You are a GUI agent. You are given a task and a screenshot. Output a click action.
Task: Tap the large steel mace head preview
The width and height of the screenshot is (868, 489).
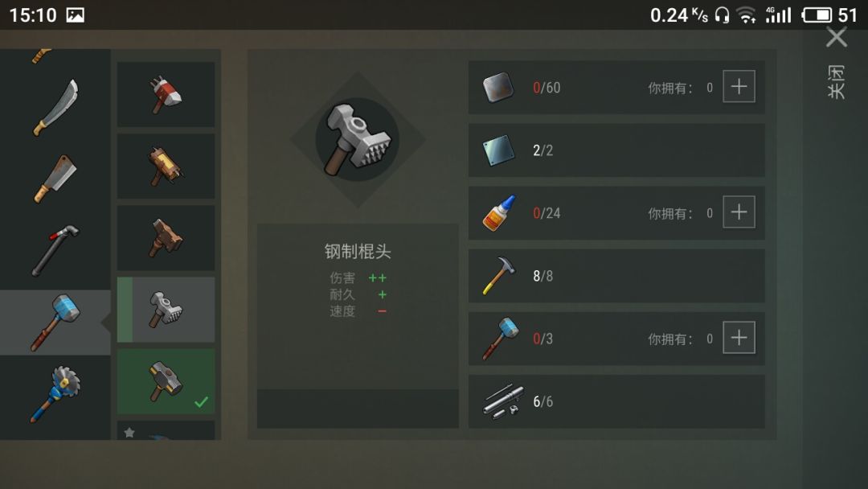[358, 140]
